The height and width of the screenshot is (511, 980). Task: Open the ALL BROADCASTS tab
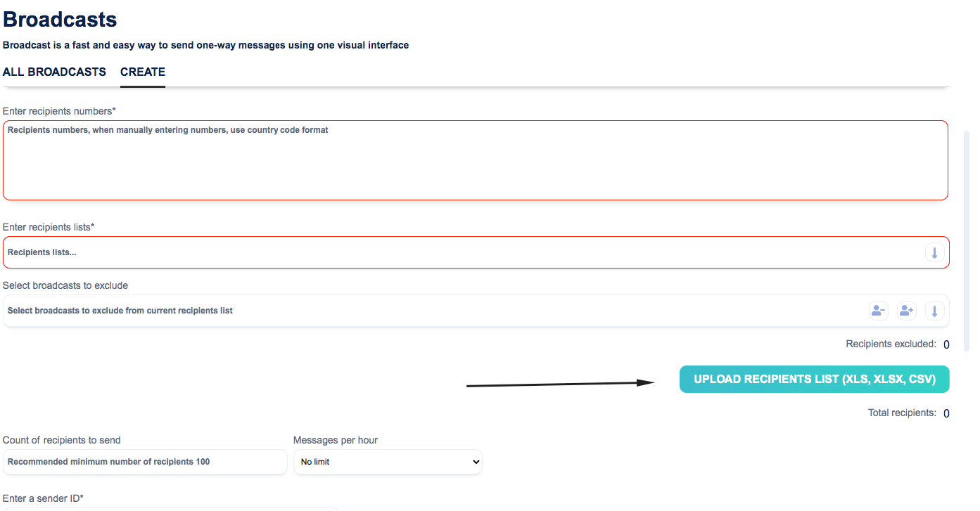(54, 72)
